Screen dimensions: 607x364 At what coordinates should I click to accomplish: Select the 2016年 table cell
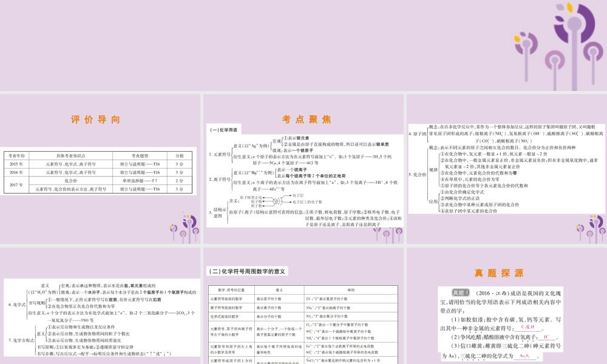point(16,172)
